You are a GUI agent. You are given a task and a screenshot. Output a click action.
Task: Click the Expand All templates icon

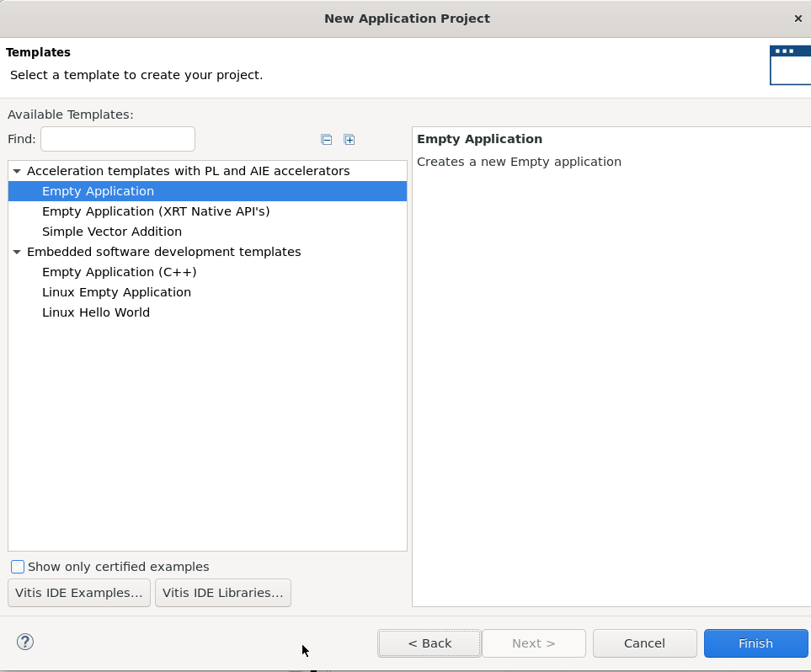point(349,140)
